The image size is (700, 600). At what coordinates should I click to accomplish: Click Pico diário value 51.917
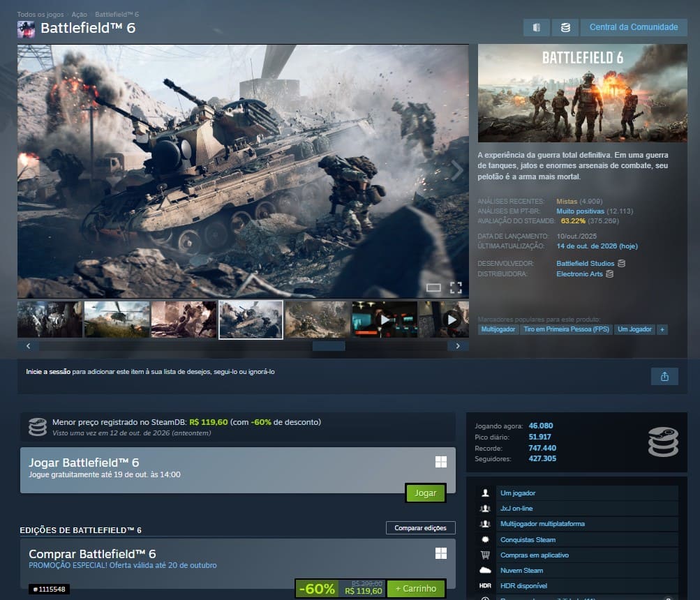[539, 437]
